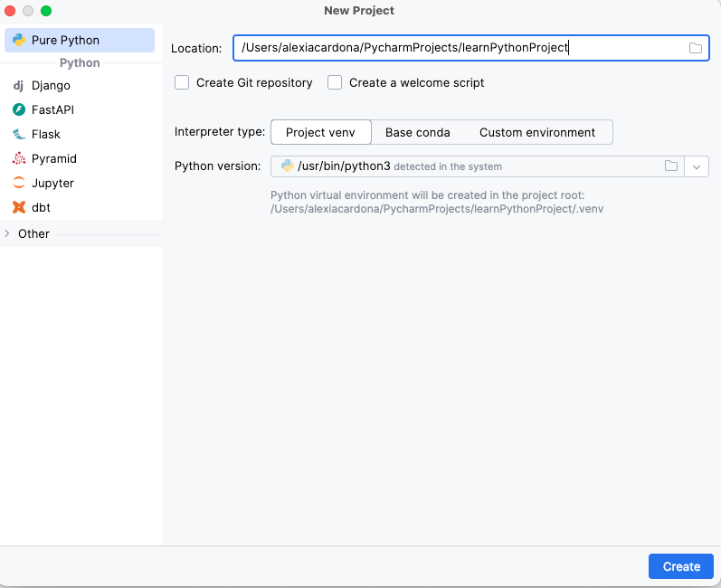Enable Create a welcome script checkbox
The width and height of the screenshot is (721, 588).
pyautogui.click(x=335, y=82)
